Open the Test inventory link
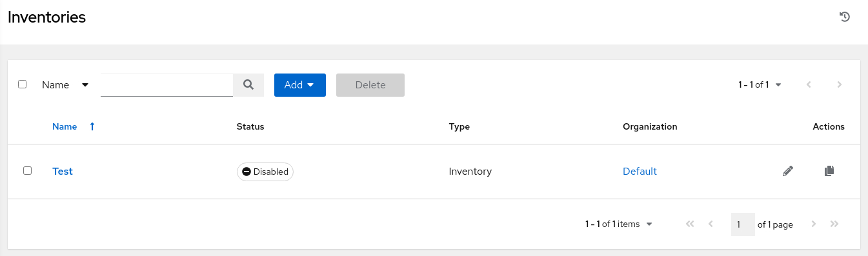Image resolution: width=868 pixels, height=256 pixels. pyautogui.click(x=63, y=171)
